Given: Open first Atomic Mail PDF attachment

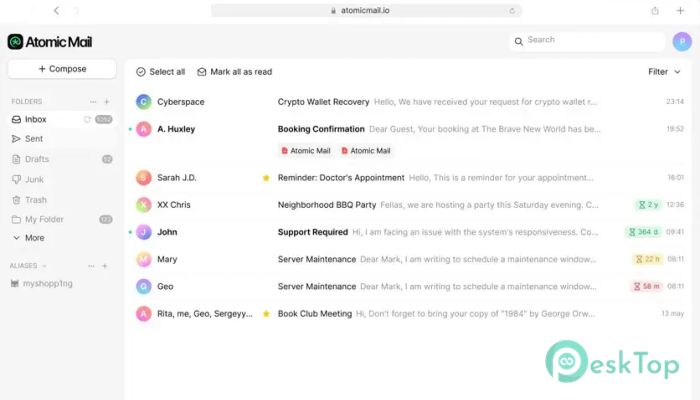Looking at the screenshot, I should (306, 151).
